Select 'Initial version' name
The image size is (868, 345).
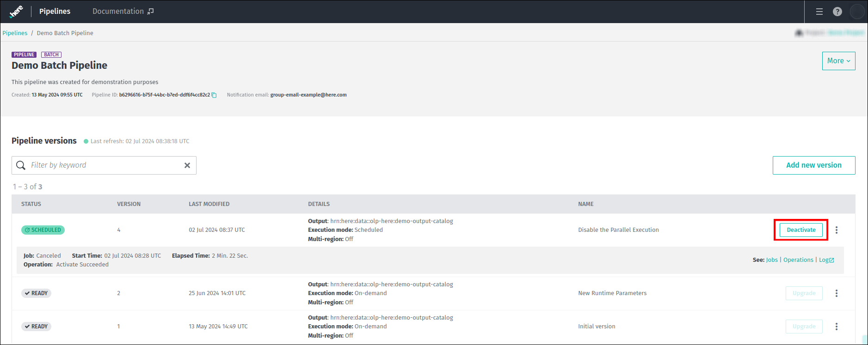597,327
